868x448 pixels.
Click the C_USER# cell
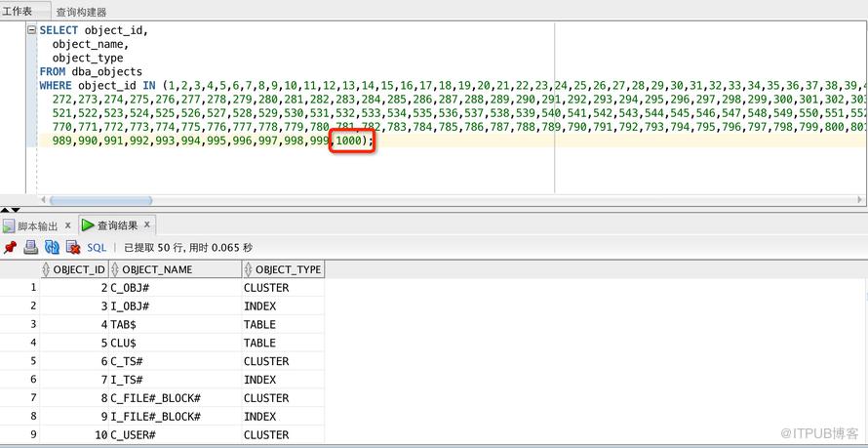click(175, 434)
